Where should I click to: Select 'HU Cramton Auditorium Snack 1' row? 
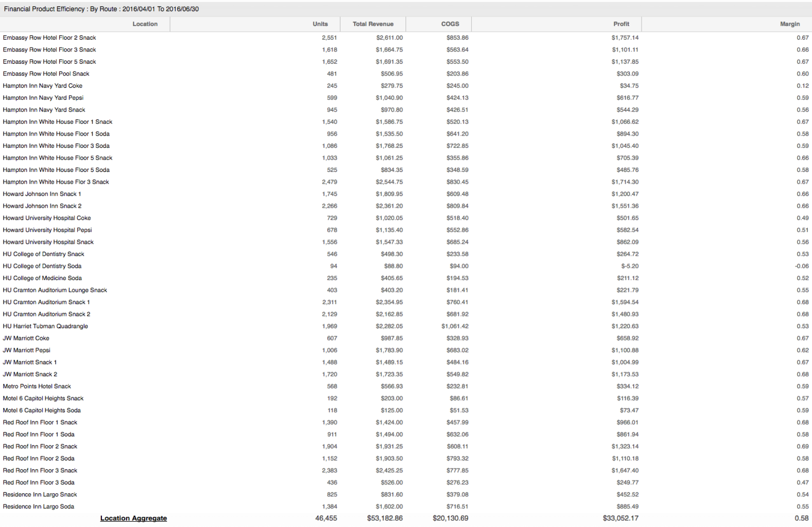point(406,302)
